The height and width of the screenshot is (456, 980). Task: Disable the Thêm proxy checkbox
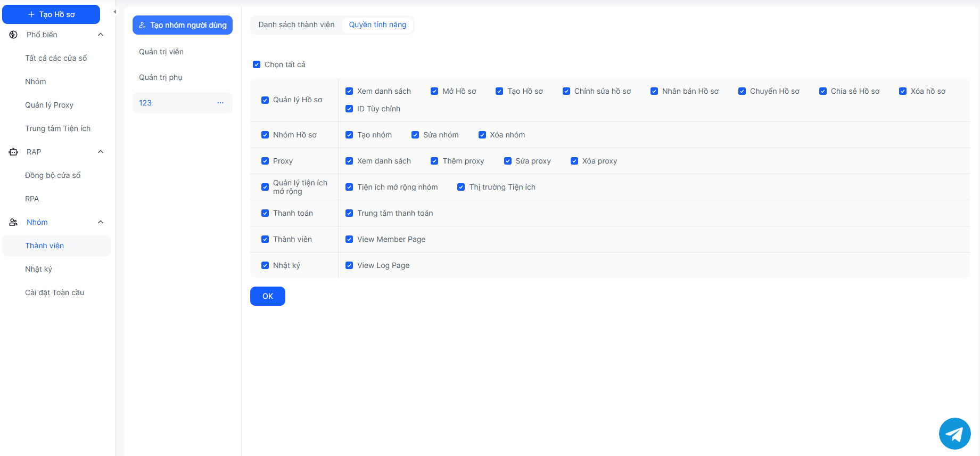434,161
